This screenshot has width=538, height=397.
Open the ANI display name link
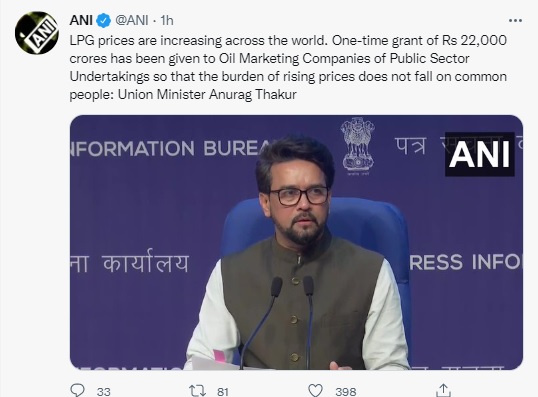81,21
